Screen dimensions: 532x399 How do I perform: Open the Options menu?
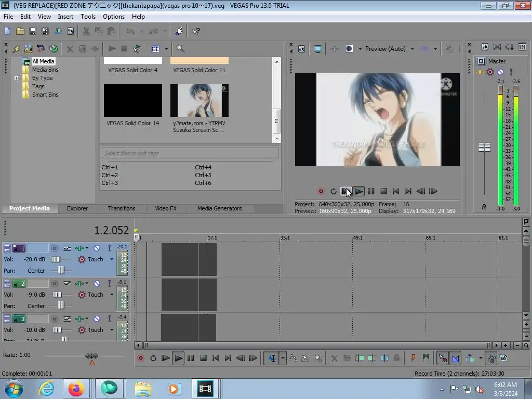pos(114,17)
